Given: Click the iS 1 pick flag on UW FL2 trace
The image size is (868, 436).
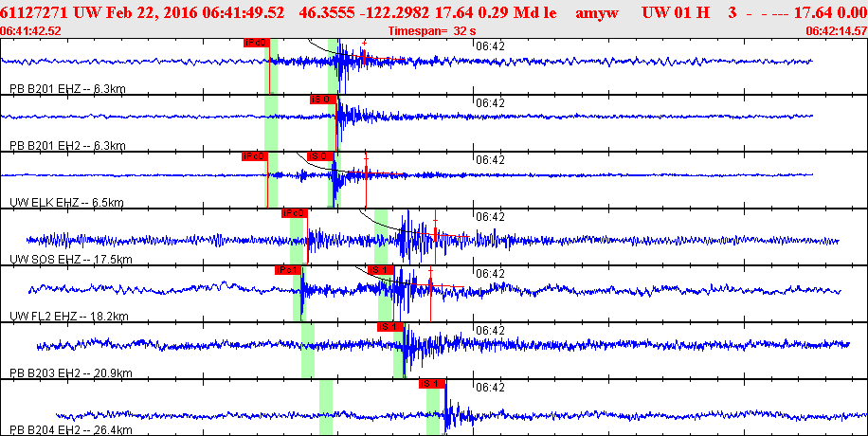Looking at the screenshot, I should tap(381, 270).
